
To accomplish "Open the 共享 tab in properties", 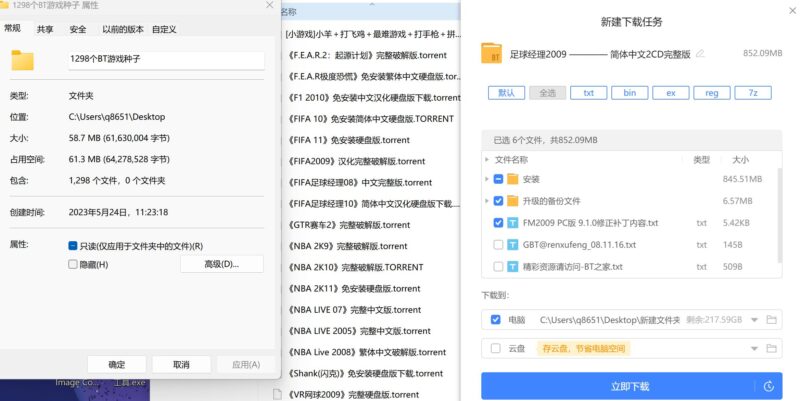I will pos(45,29).
